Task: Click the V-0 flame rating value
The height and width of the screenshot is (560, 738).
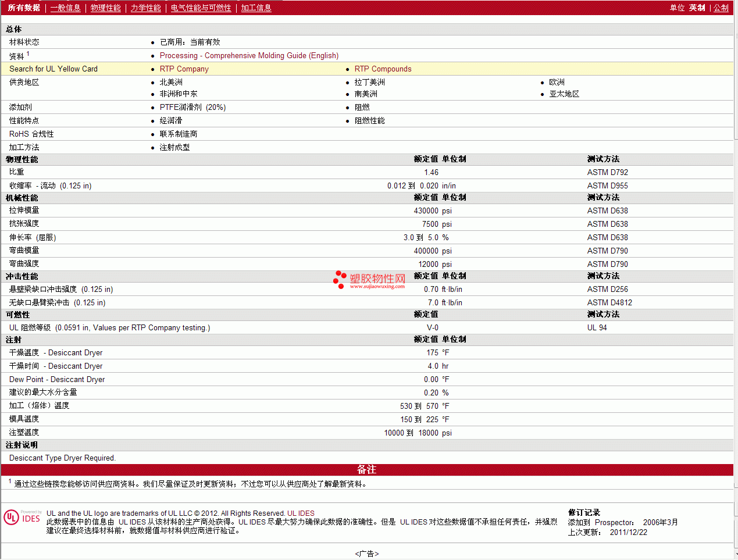Action: [433, 327]
